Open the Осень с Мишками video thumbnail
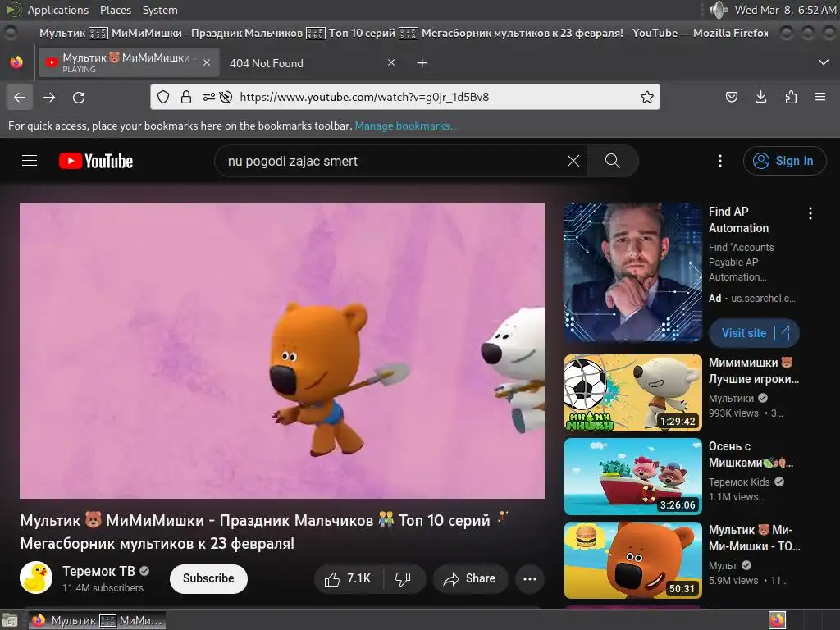The image size is (840, 630). 632,477
